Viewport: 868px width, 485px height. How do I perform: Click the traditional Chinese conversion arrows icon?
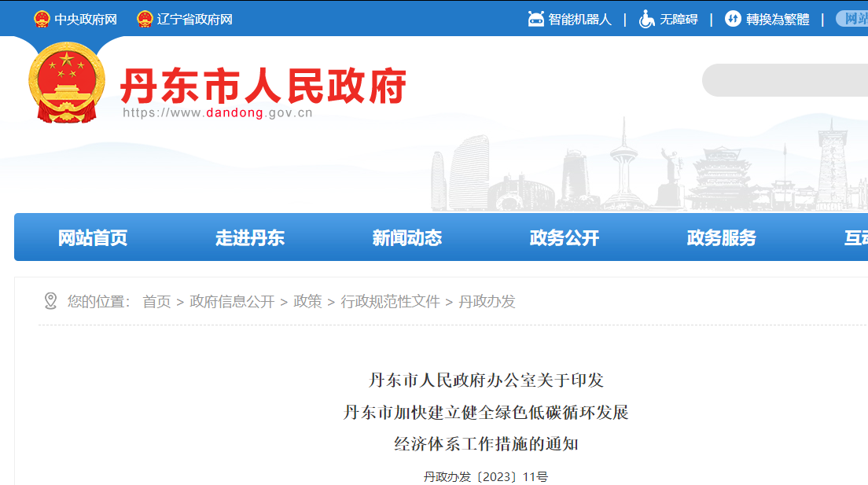point(733,19)
